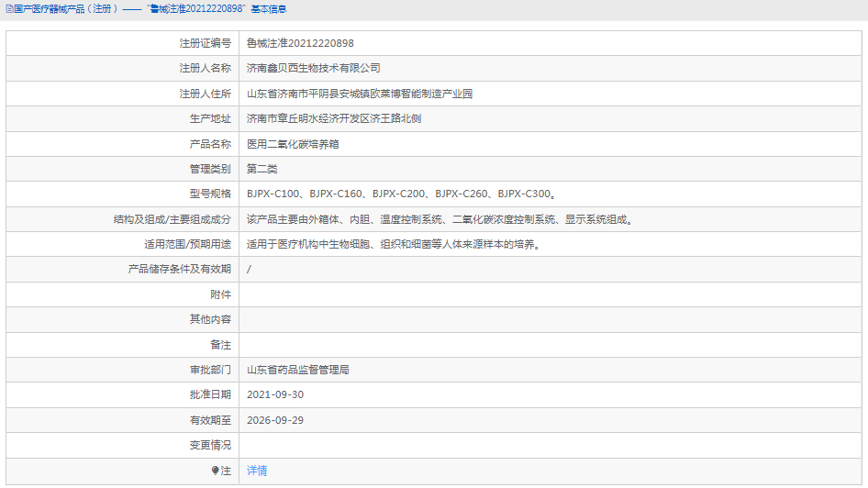Select 济南鑫贝西生物技术有限公司 company name
Image resolution: width=868 pixels, height=488 pixels.
pos(313,68)
